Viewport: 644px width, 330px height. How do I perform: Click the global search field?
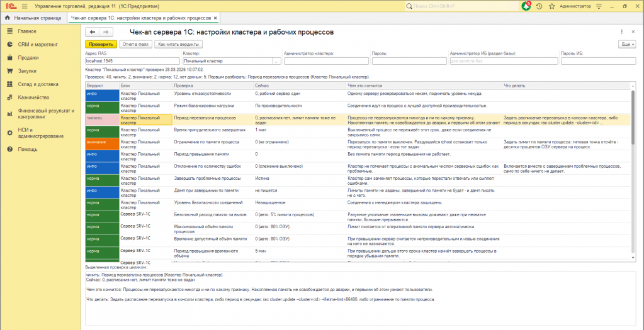461,6
